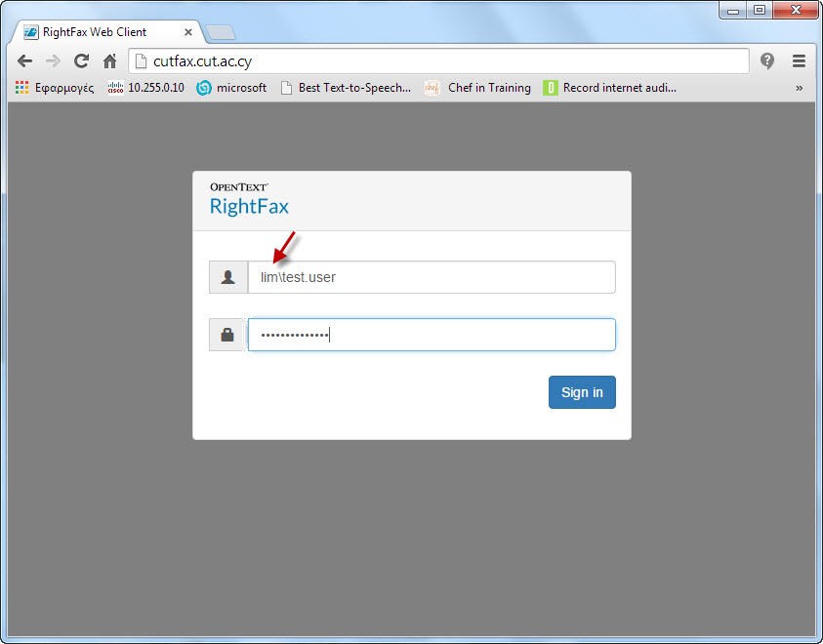Open the browser home page
Image resolution: width=823 pixels, height=644 pixels.
[109, 61]
